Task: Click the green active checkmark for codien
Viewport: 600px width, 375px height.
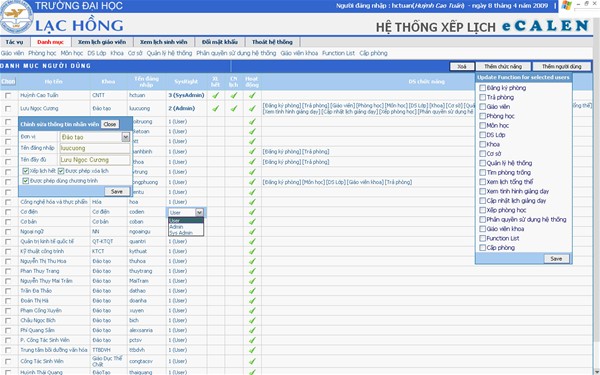Action: 252,212
